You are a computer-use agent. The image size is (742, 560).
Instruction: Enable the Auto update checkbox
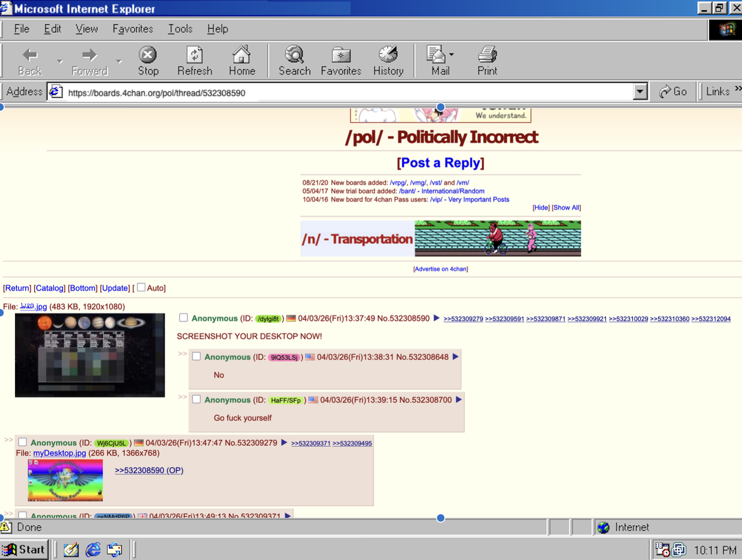point(141,287)
